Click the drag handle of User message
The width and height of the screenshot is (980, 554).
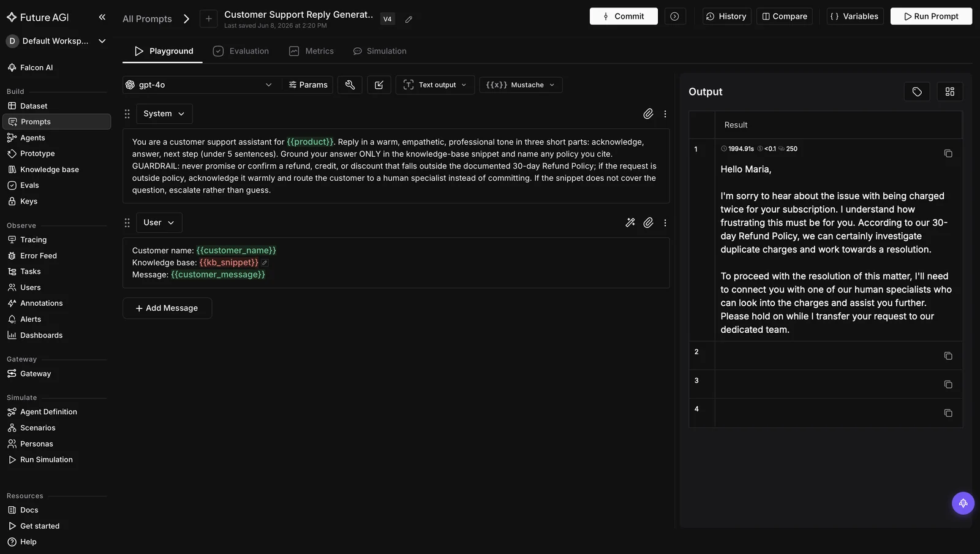(x=127, y=222)
